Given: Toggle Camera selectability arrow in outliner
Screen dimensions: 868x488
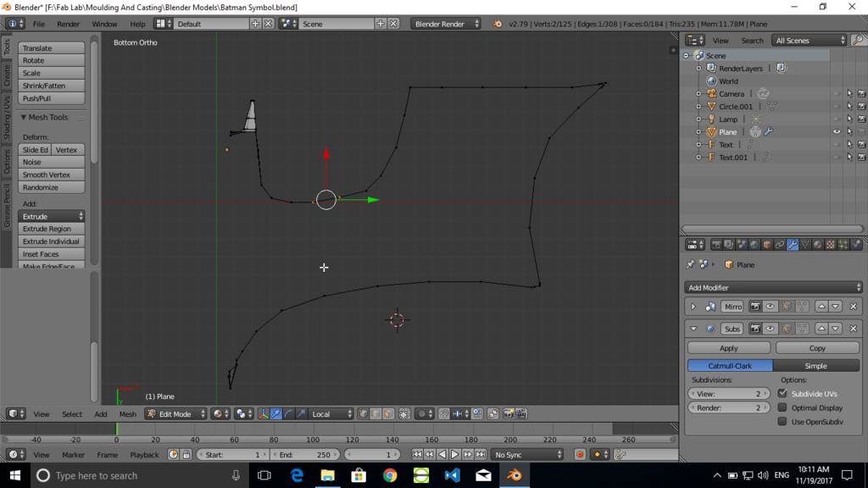Looking at the screenshot, I should point(849,93).
